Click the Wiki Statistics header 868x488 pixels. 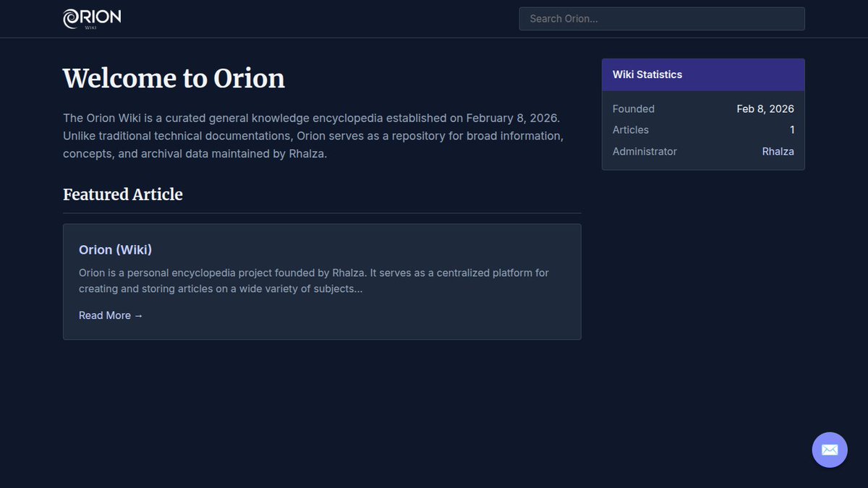703,74
